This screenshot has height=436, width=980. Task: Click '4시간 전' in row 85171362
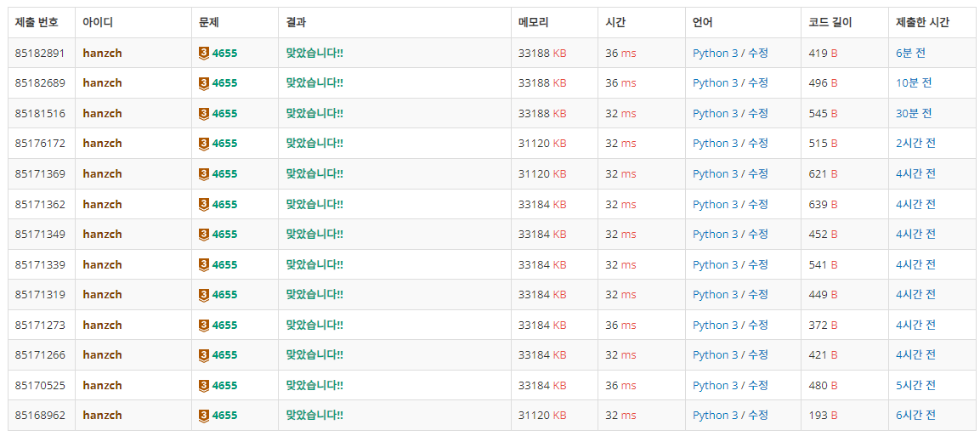(x=915, y=204)
